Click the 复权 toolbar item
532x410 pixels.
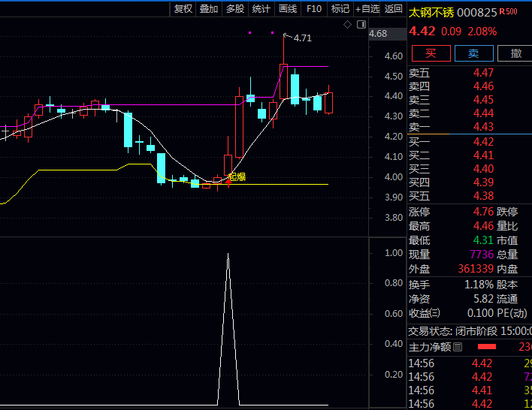pyautogui.click(x=183, y=9)
